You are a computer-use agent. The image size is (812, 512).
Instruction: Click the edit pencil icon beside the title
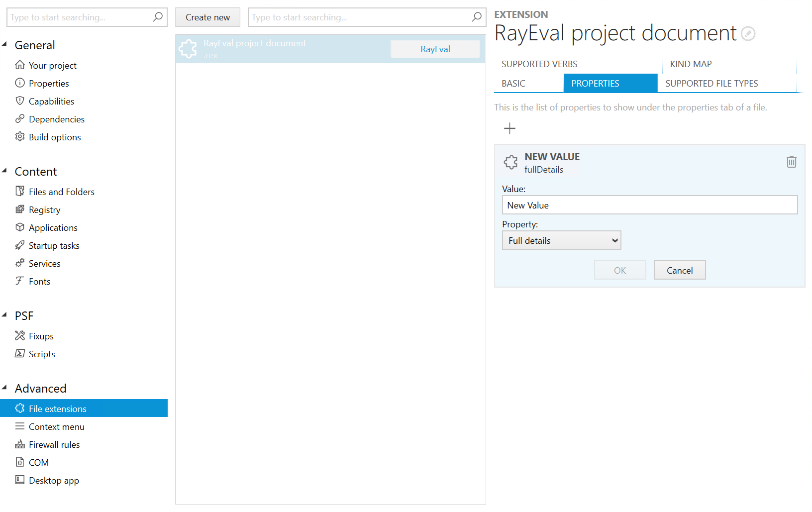click(x=748, y=34)
